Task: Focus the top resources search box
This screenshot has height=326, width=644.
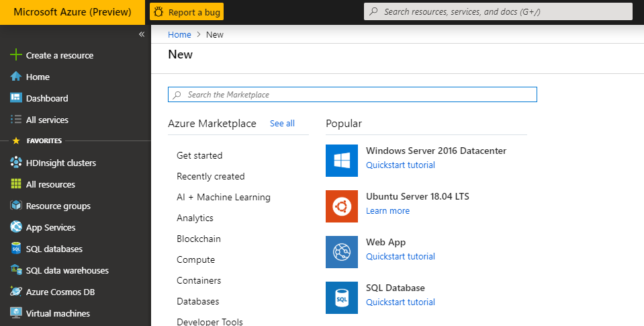Action: click(498, 12)
